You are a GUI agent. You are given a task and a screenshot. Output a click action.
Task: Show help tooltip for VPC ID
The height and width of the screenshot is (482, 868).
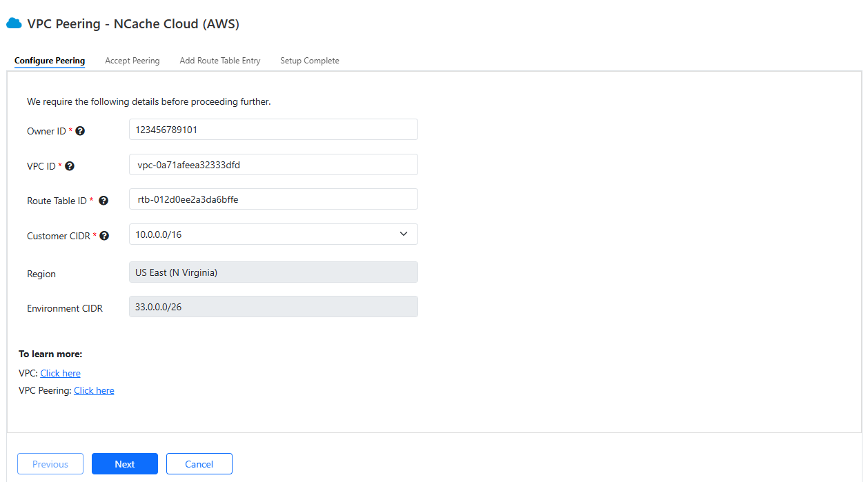click(x=70, y=166)
